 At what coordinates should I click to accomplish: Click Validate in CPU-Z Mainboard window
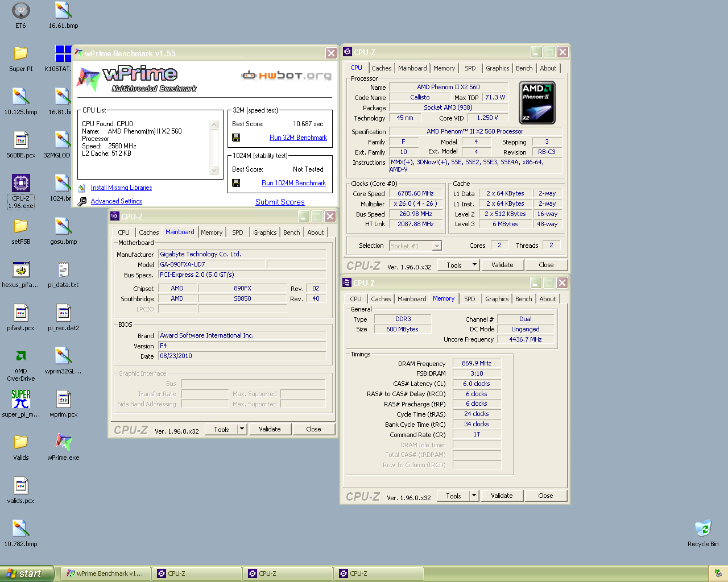(270, 429)
